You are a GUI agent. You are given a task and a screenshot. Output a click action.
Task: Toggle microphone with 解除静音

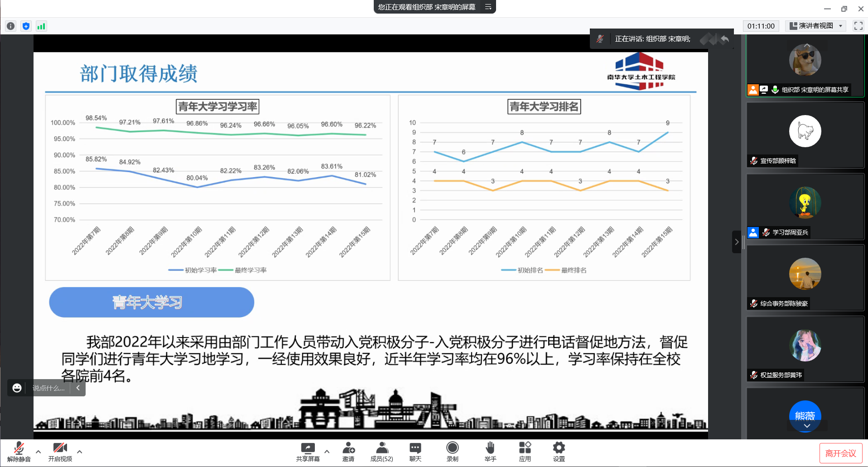(x=19, y=452)
